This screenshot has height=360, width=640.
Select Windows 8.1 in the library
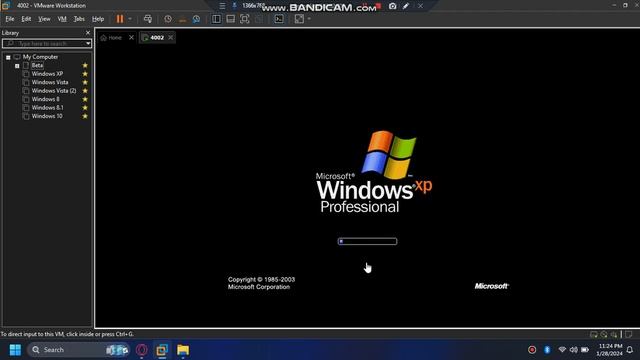click(47, 108)
